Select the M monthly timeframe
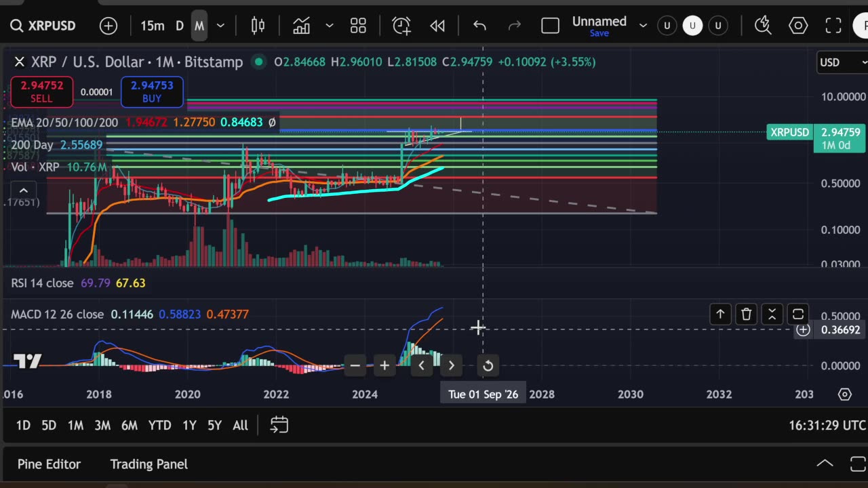The height and width of the screenshot is (488, 868). tap(199, 26)
